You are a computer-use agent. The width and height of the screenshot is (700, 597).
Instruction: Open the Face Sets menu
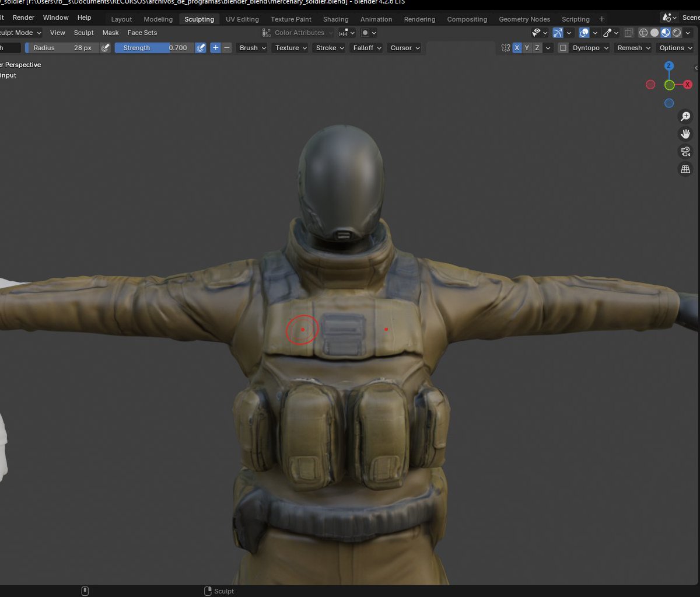[142, 33]
